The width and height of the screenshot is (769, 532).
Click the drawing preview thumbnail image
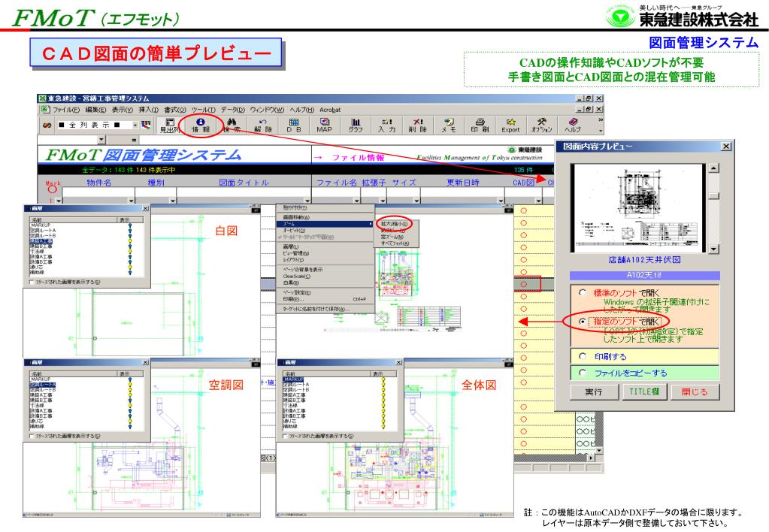[639, 208]
